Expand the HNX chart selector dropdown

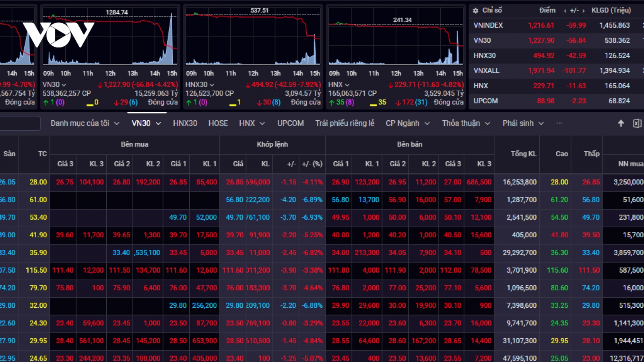tap(347, 84)
